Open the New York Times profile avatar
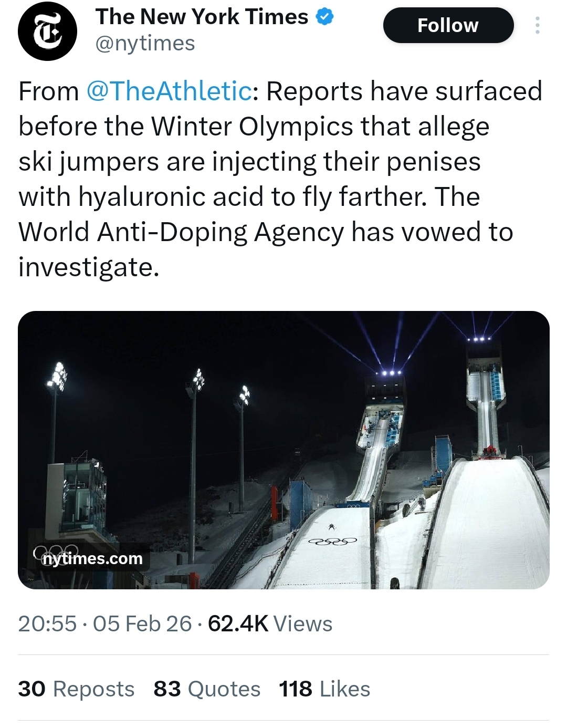This screenshot has height=728, width=567. coord(47,31)
